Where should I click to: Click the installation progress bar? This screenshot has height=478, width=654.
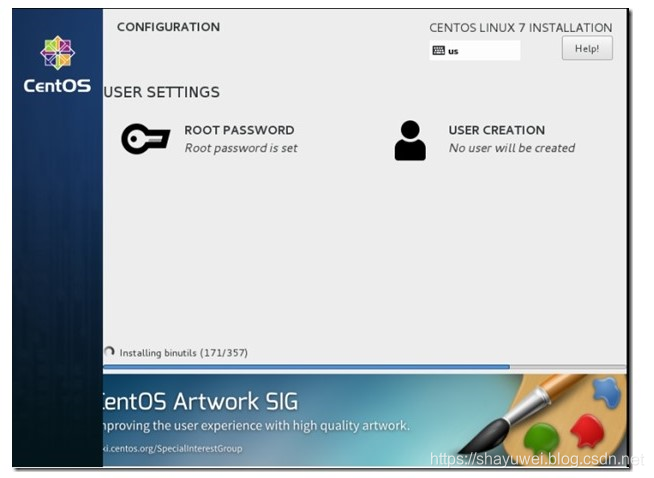pyautogui.click(x=365, y=367)
